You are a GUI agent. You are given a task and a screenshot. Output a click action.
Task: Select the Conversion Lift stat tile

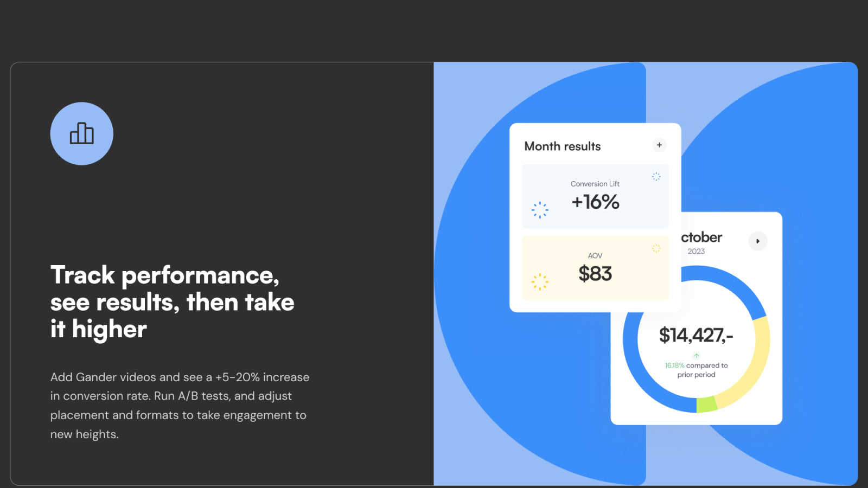(x=595, y=195)
